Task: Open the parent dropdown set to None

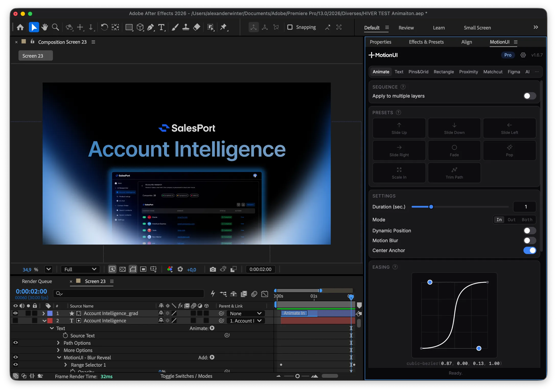Action: click(x=245, y=313)
